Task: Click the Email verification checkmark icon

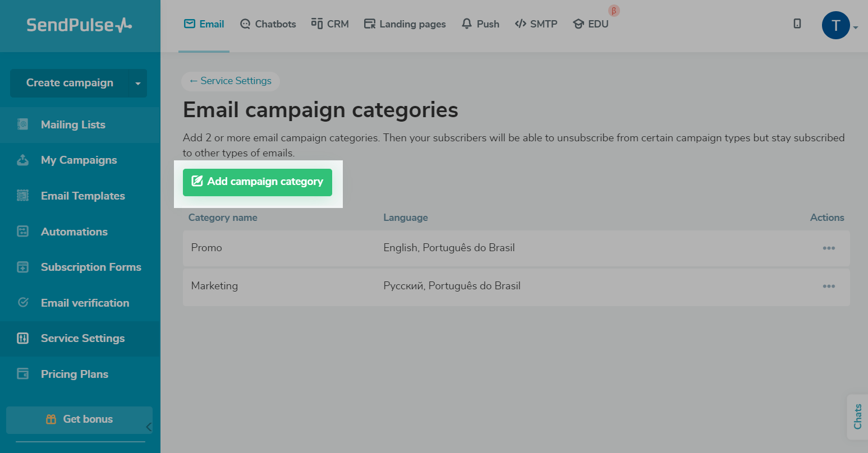Action: pos(23,303)
